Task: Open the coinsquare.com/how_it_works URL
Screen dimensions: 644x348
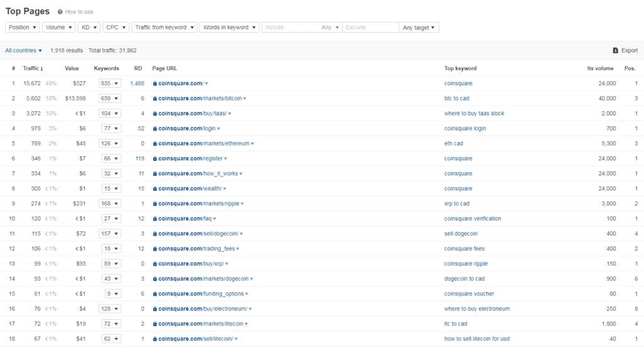Action: pos(198,173)
